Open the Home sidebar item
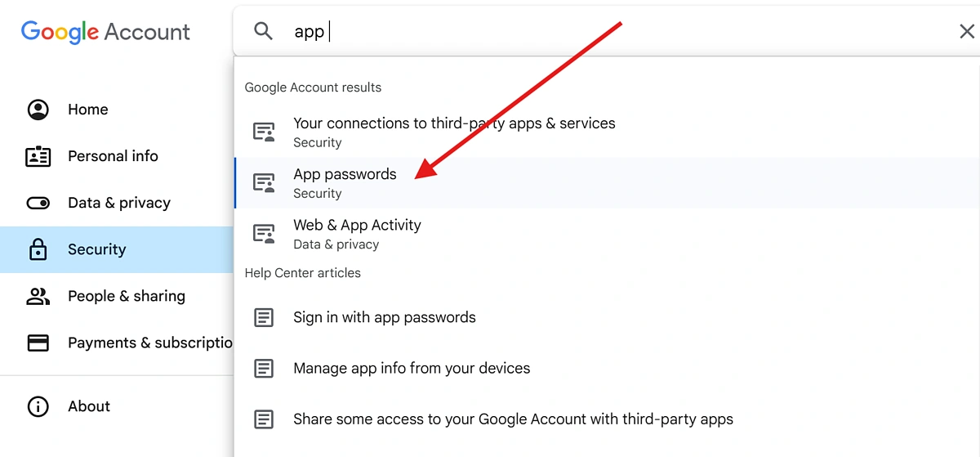The width and height of the screenshot is (980, 457). 88,110
